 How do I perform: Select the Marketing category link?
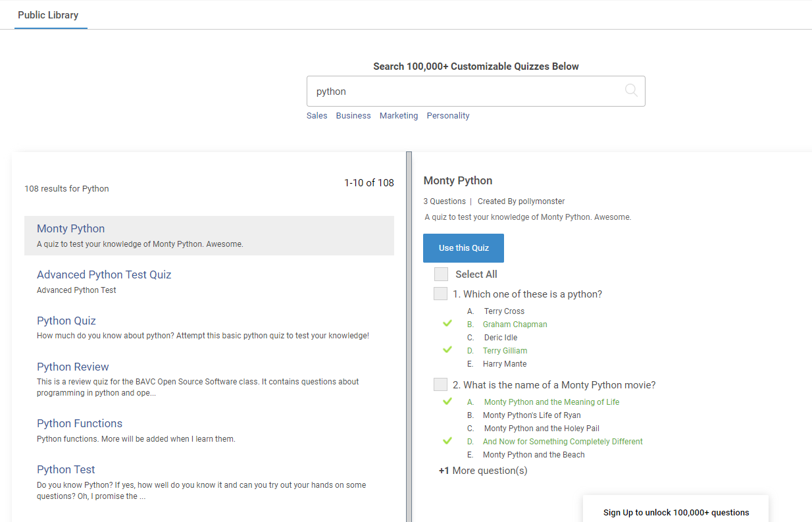click(x=398, y=116)
